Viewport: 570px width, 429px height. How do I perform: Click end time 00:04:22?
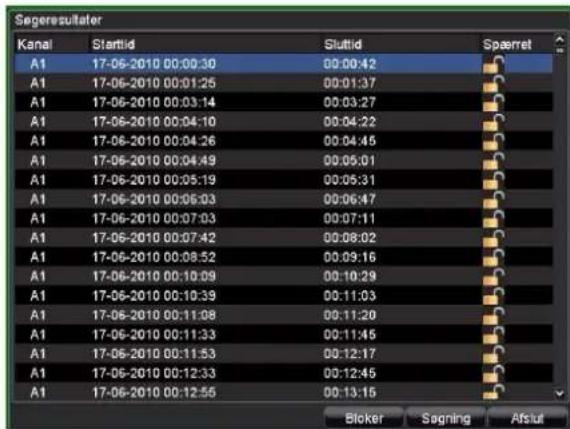click(349, 122)
